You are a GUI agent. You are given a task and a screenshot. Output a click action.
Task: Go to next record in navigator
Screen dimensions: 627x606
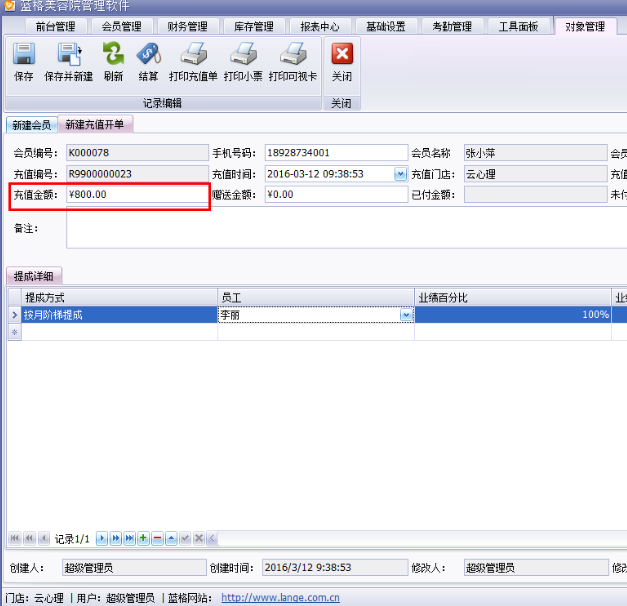tap(101, 538)
